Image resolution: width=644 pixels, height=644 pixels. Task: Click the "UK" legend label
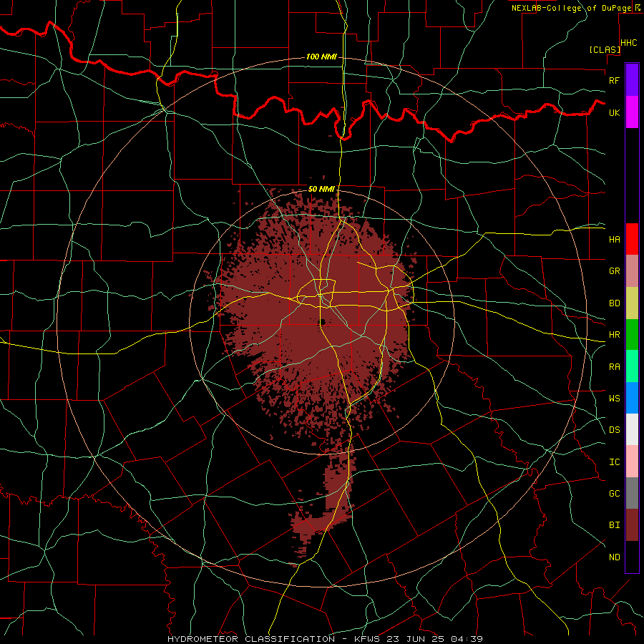(x=614, y=112)
